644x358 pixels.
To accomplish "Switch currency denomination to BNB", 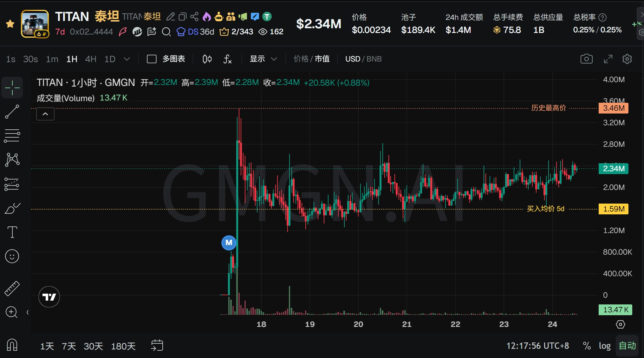I will coord(374,59).
